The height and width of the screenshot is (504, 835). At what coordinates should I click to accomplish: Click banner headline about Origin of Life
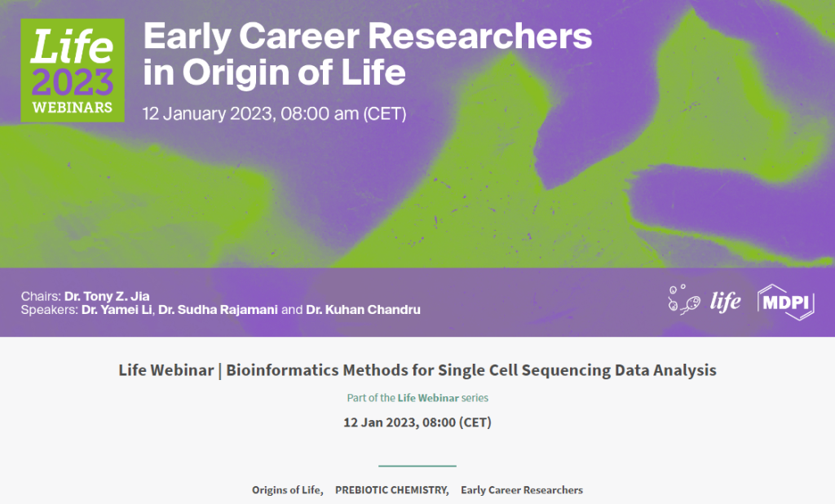coord(367,54)
